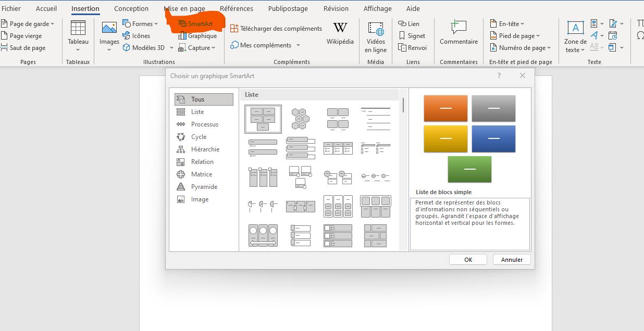
Task: Open Vidéos en ligne media icon
Action: tap(376, 28)
